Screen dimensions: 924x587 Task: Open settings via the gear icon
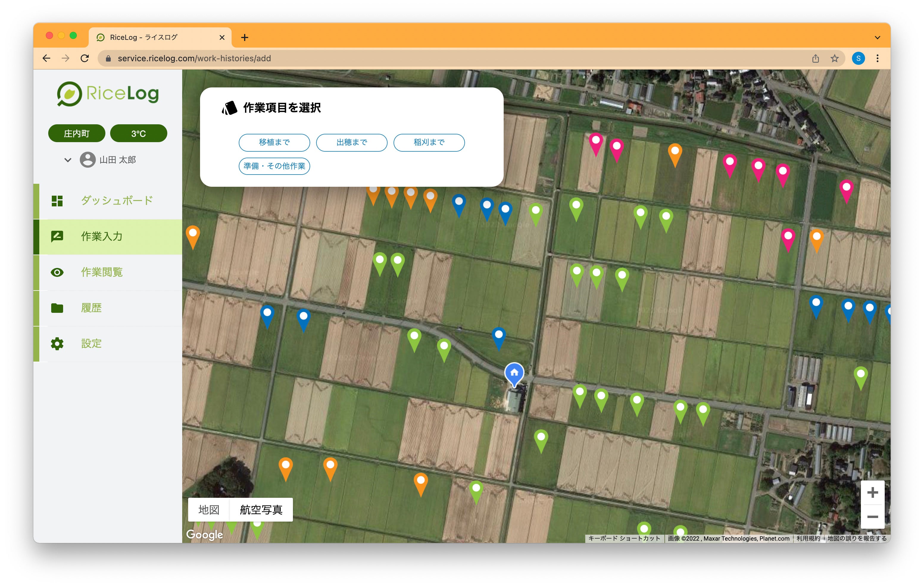pyautogui.click(x=57, y=343)
